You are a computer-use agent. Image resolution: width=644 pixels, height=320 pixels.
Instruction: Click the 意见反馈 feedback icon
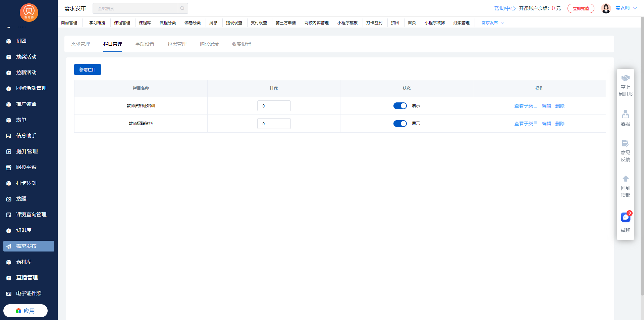pyautogui.click(x=626, y=143)
